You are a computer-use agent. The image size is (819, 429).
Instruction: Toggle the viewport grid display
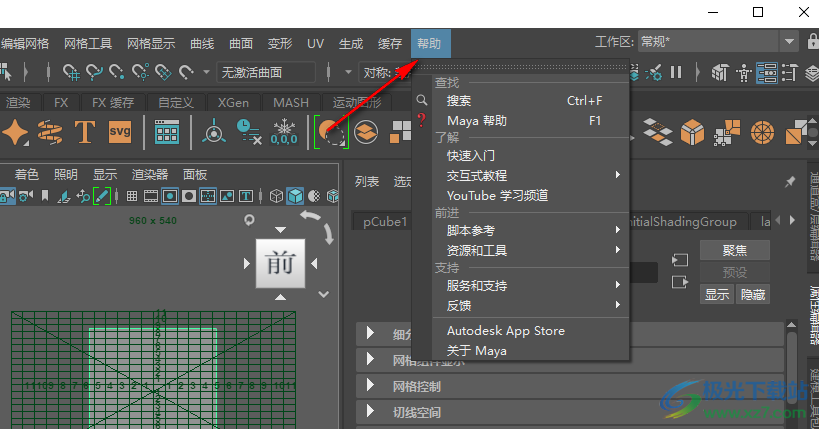132,196
